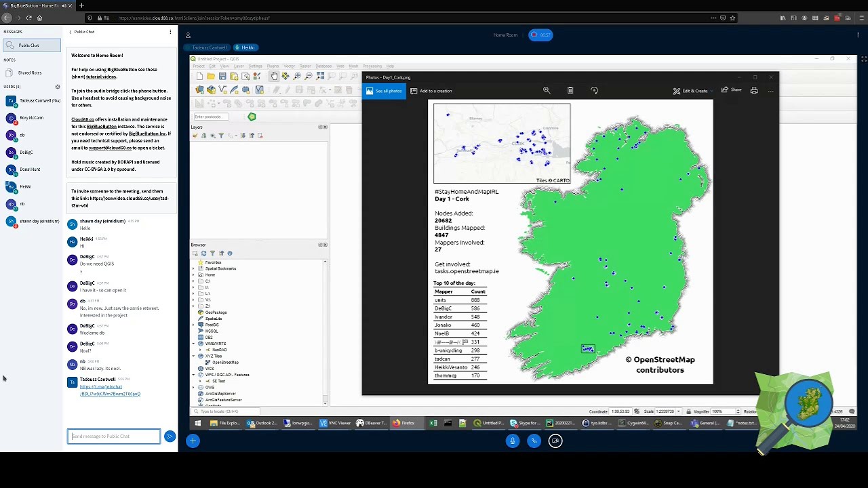
Task: Collapse the WMS/WMTS node in Browser
Action: (x=193, y=344)
